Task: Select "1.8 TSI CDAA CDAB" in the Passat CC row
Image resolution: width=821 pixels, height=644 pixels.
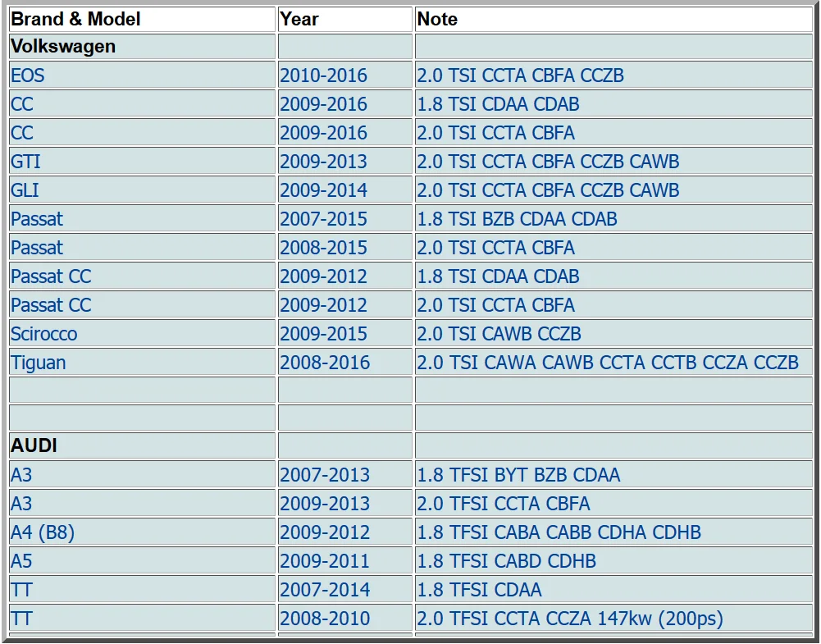Action: tap(498, 277)
